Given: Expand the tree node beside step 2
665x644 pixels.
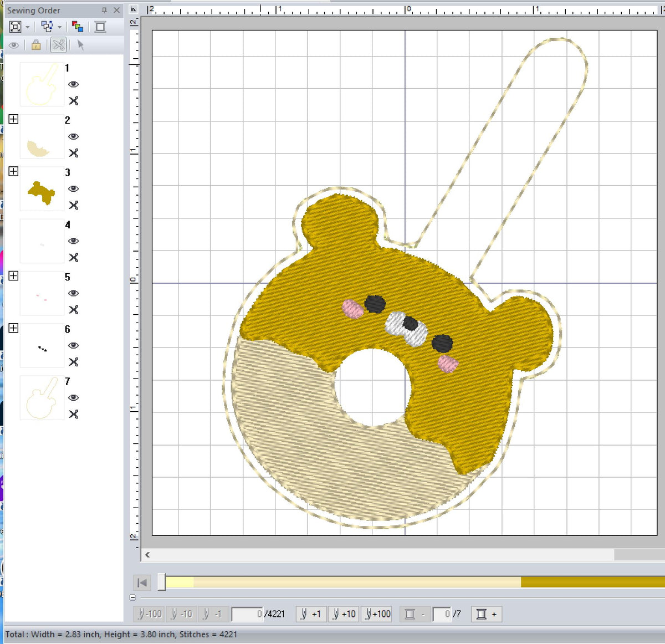Looking at the screenshot, I should tap(13, 119).
